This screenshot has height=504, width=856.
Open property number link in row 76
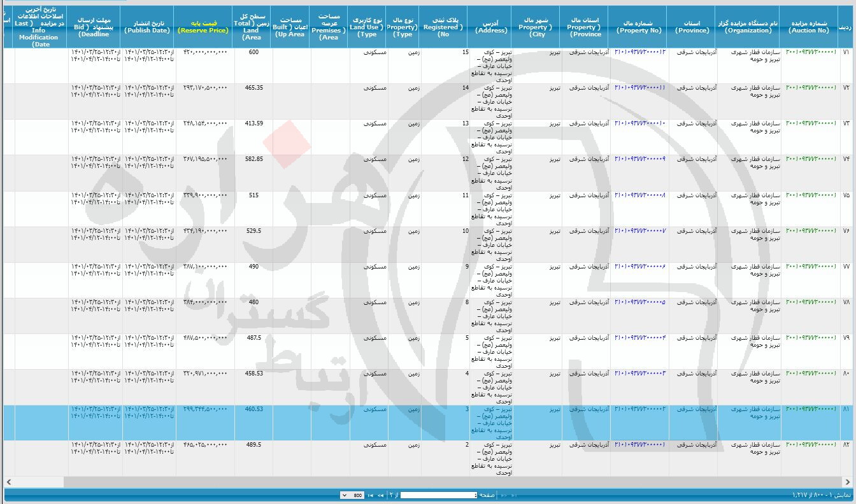tap(639, 230)
